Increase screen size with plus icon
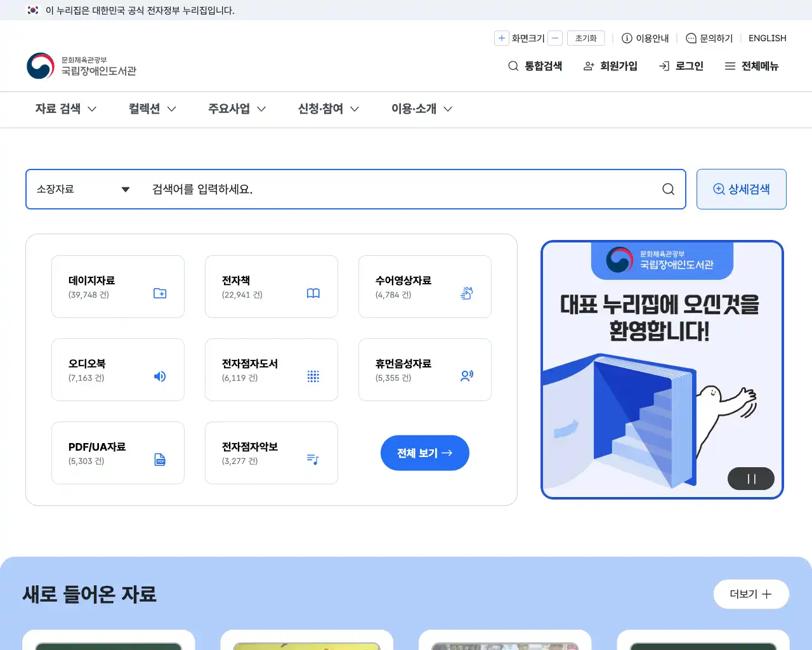 tap(502, 38)
